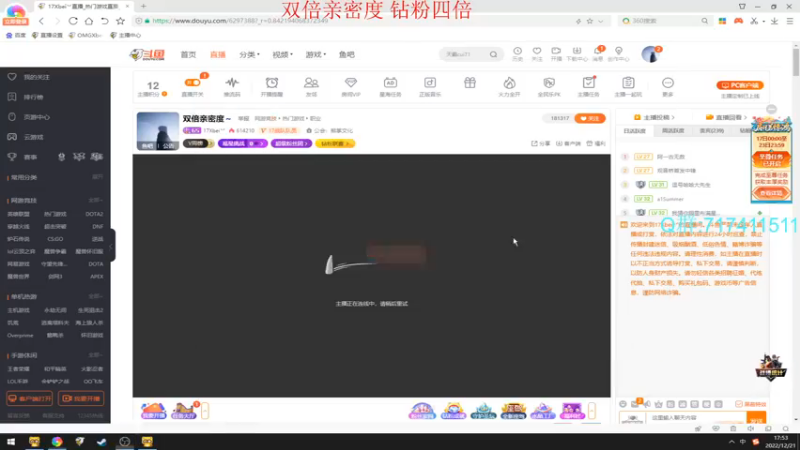Expand 手游休闲 全部 link in sidebar
Image resolution: width=800 pixels, height=450 pixels.
click(96, 355)
